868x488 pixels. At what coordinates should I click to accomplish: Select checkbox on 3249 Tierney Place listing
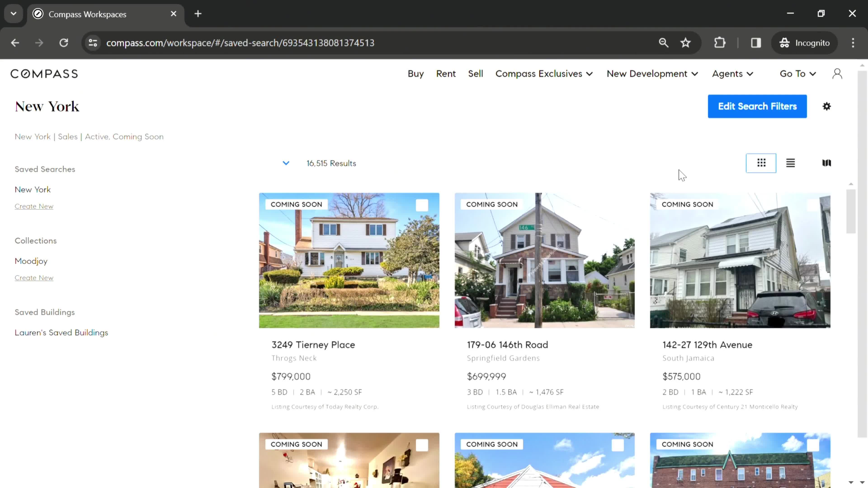[422, 205]
